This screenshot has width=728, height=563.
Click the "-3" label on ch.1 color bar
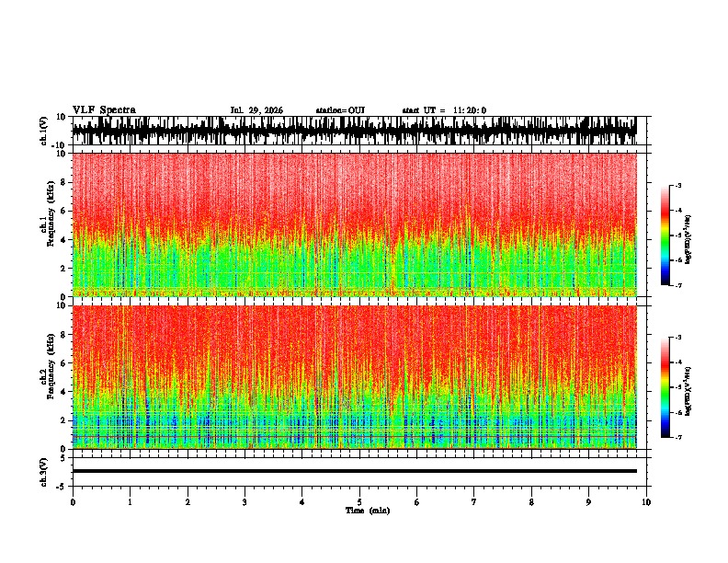point(678,186)
